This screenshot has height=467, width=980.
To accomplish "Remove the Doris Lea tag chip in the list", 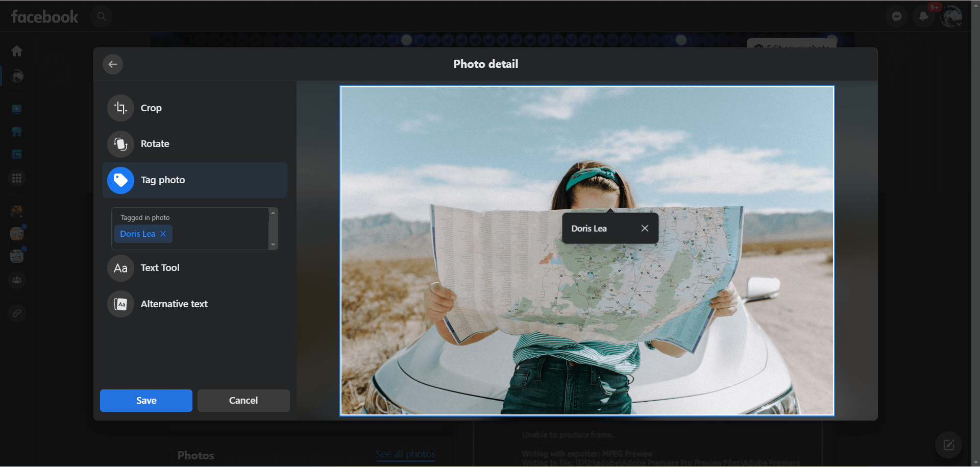I will [163, 234].
